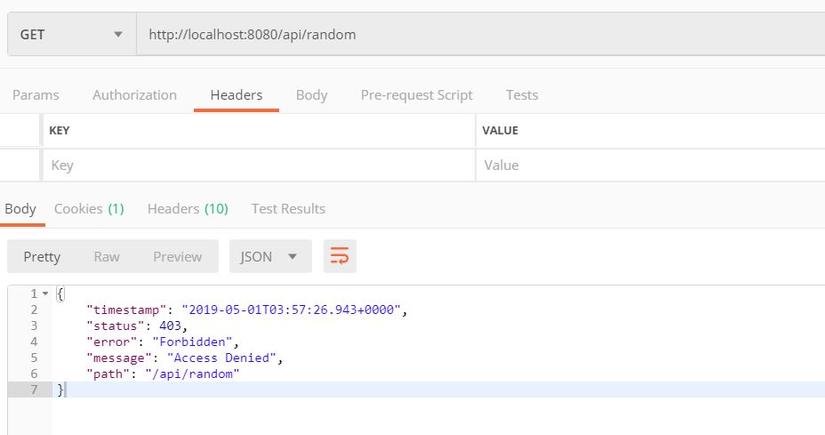
Task: Show the response Cookies tab
Action: click(88, 209)
